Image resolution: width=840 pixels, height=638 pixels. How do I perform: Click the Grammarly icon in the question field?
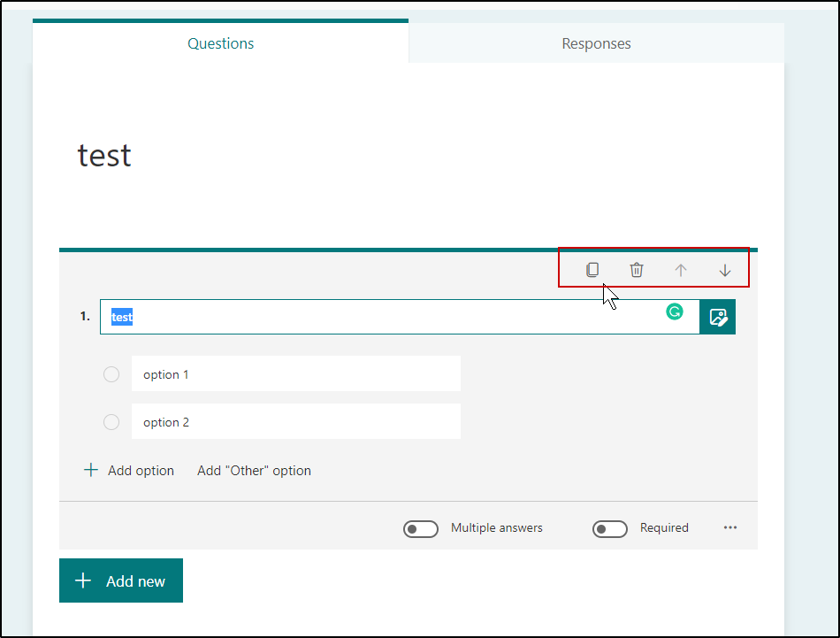[675, 313]
